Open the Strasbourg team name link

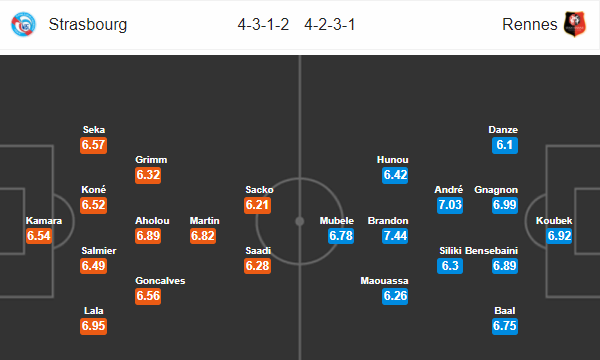click(88, 24)
